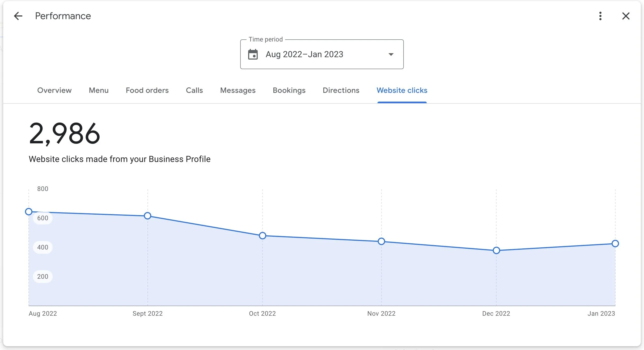Select the Website clicks tab
Image resolution: width=644 pixels, height=350 pixels.
click(402, 90)
